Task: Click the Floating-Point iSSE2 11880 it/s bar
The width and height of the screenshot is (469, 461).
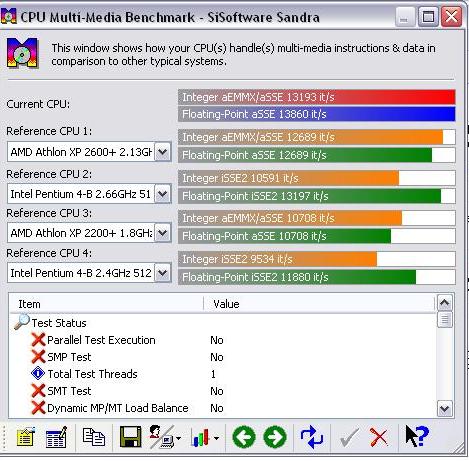Action: click(317, 277)
